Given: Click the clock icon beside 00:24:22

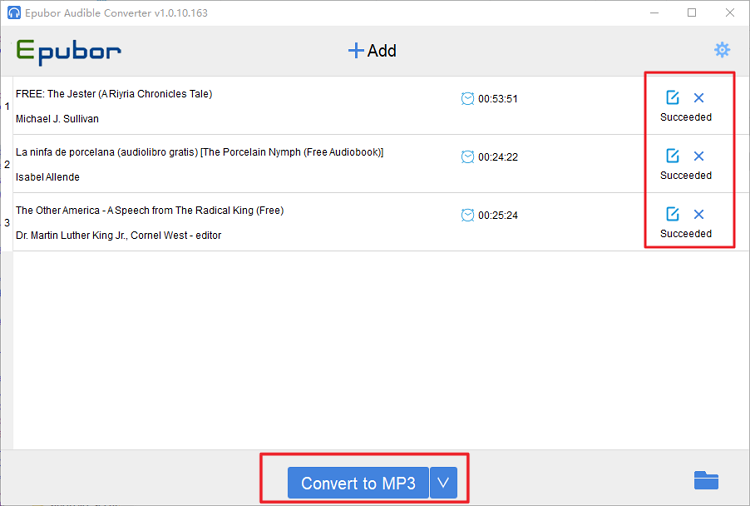Looking at the screenshot, I should 467,157.
